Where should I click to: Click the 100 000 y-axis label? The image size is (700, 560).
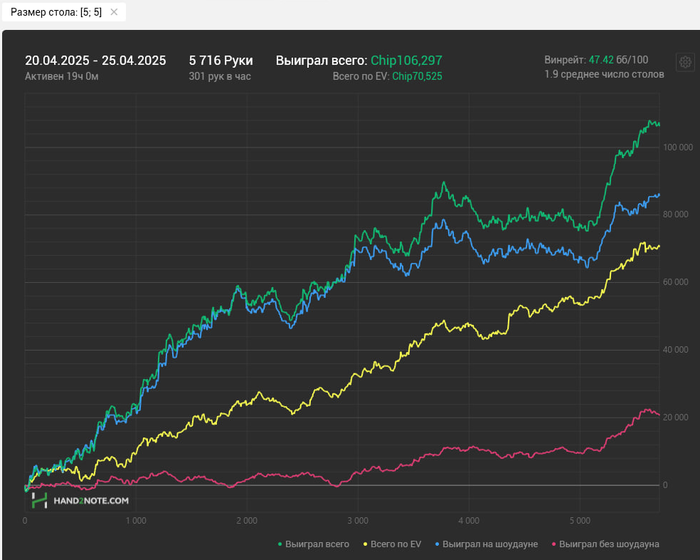click(678, 147)
